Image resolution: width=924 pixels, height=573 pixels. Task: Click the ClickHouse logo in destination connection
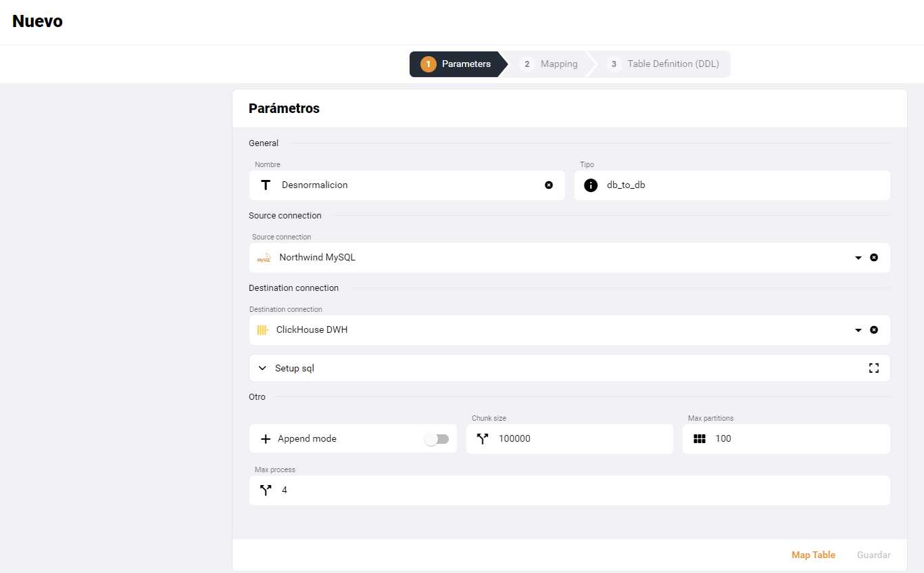coord(263,330)
